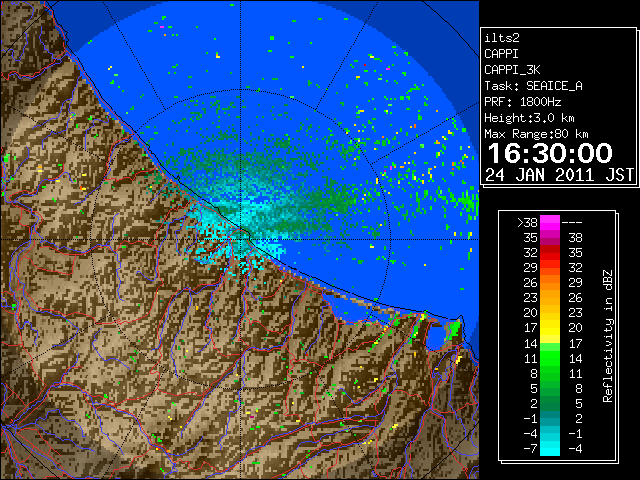Image resolution: width=640 pixels, height=480 pixels.
Task: Click the yellow 17 dBZ legend color band
Action: pos(550,327)
